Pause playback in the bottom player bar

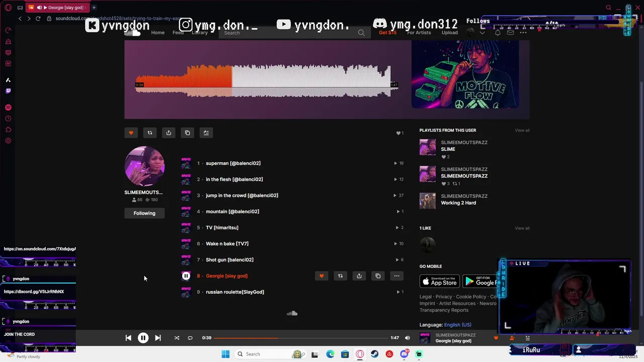pyautogui.click(x=143, y=338)
